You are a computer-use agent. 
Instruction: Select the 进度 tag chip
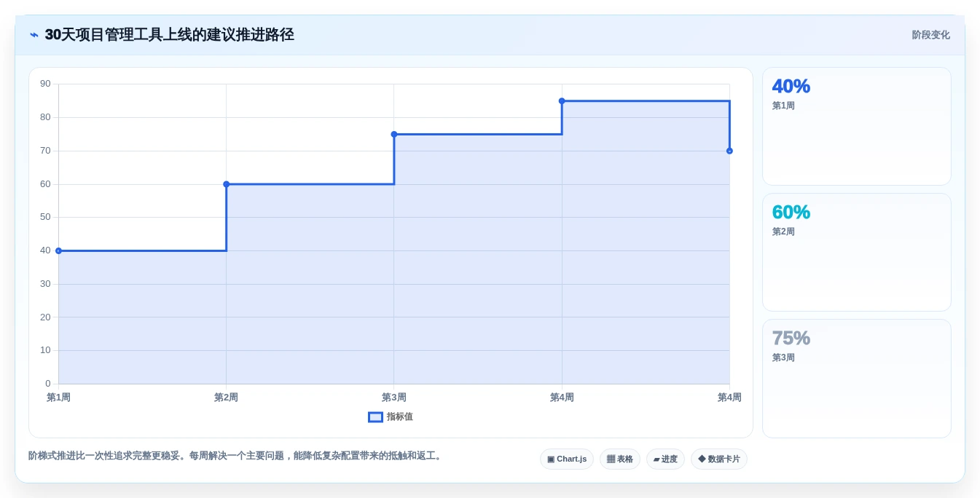665,459
